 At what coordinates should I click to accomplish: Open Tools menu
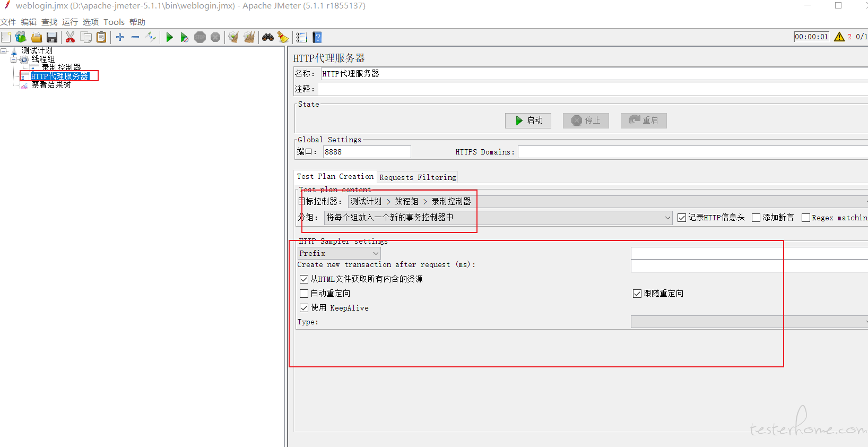pyautogui.click(x=114, y=22)
